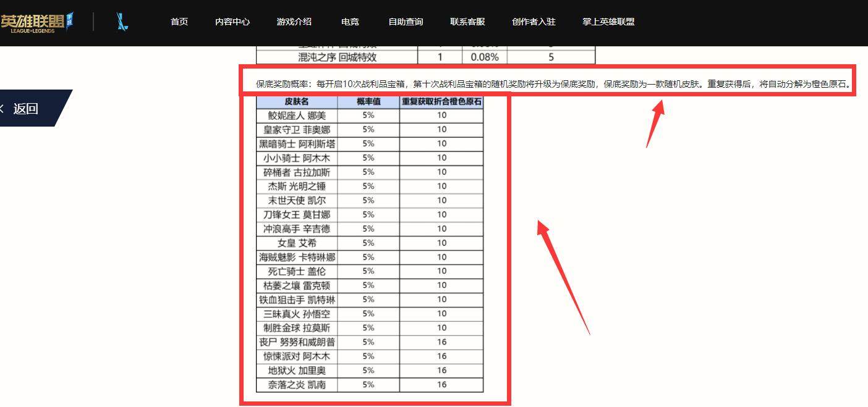Viewport: 868px width, 407px height.
Task: Click the 创作者入驻 link
Action: [534, 22]
